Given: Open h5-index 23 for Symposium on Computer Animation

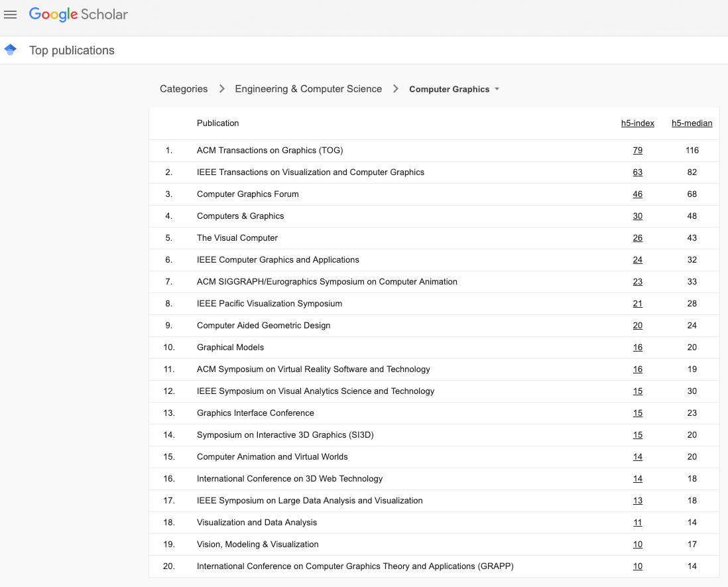Looking at the screenshot, I should point(637,281).
